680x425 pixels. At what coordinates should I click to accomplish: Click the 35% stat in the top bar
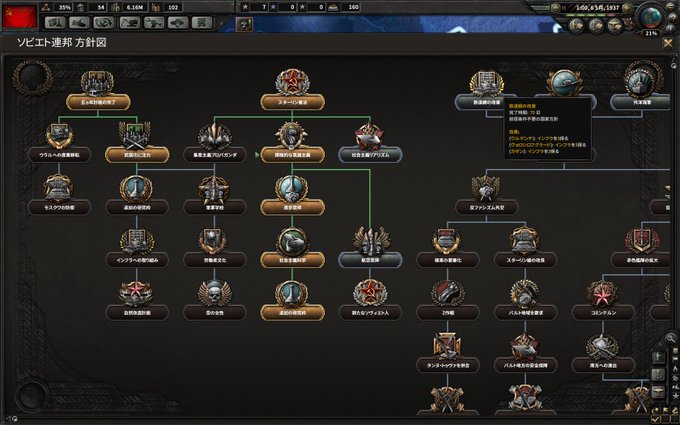(x=65, y=7)
